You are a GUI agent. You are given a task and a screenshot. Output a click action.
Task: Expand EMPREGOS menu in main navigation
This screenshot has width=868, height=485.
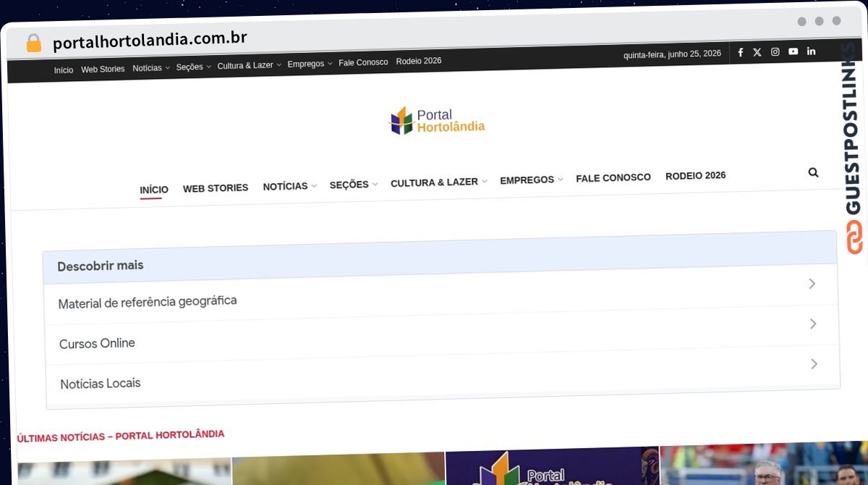(x=531, y=180)
